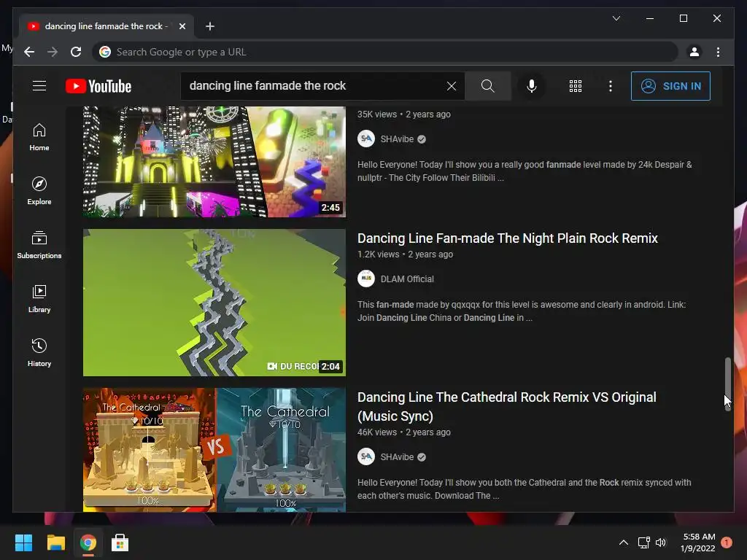Viewport: 747px width, 560px height.
Task: Open Microsoft Store from the taskbar
Action: pyautogui.click(x=120, y=542)
